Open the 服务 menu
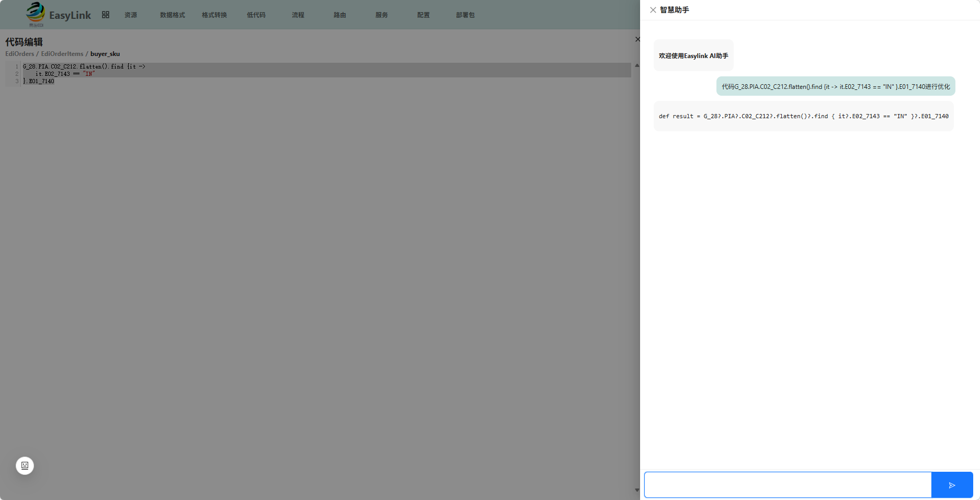The height and width of the screenshot is (500, 980). [382, 15]
